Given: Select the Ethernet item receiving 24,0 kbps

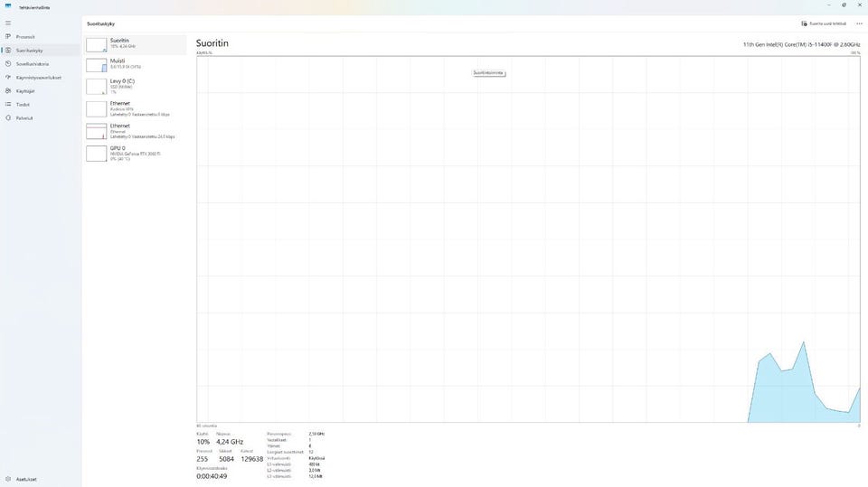Looking at the screenshot, I should (x=136, y=131).
